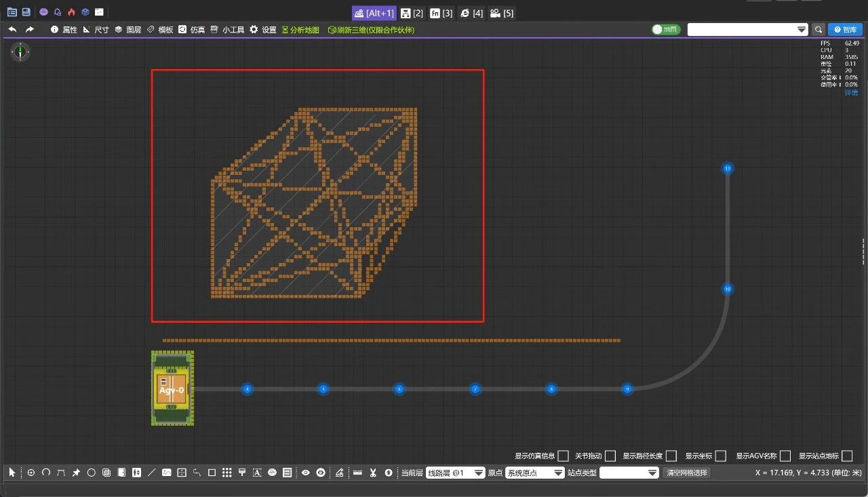Open the 智库 help button
Screen dimensions: 868x497
[x=845, y=30]
